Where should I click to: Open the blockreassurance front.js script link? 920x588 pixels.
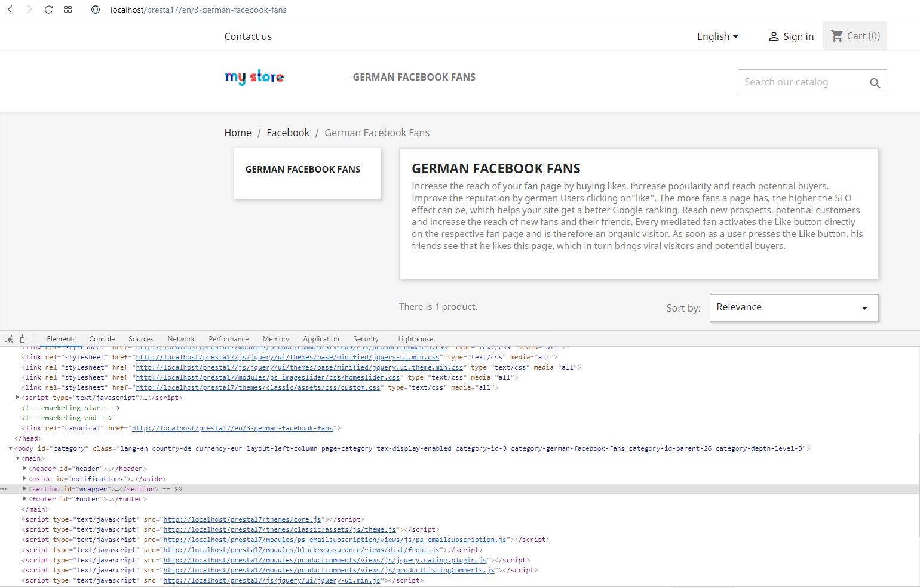[302, 550]
